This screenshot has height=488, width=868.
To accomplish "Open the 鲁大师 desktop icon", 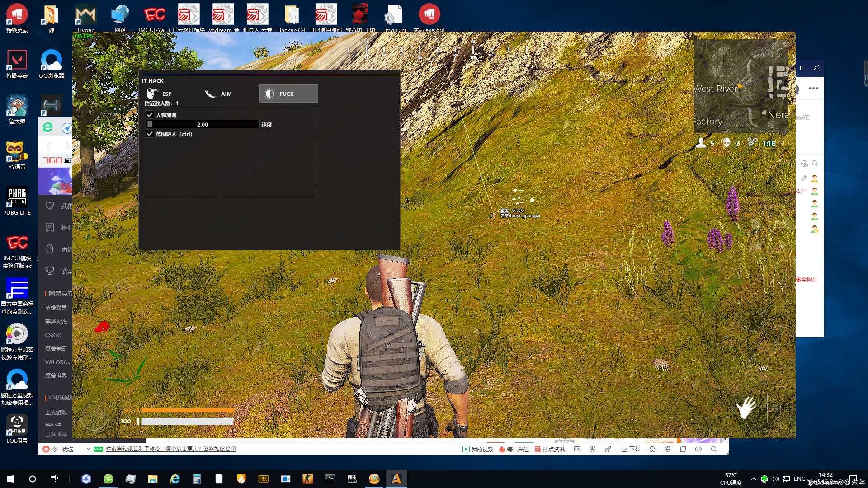I will [x=17, y=110].
